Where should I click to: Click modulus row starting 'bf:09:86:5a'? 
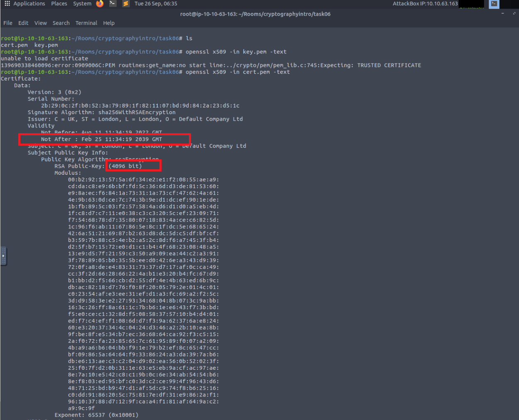click(144, 354)
